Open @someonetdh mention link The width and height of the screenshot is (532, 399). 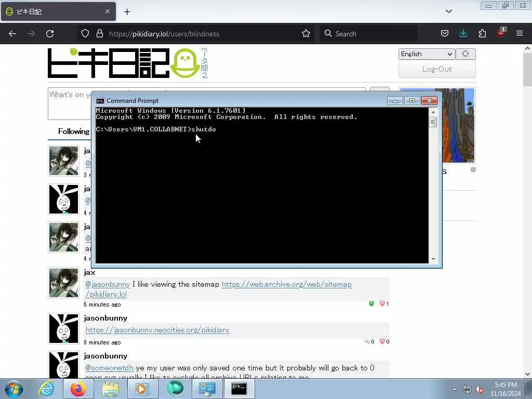109,368
